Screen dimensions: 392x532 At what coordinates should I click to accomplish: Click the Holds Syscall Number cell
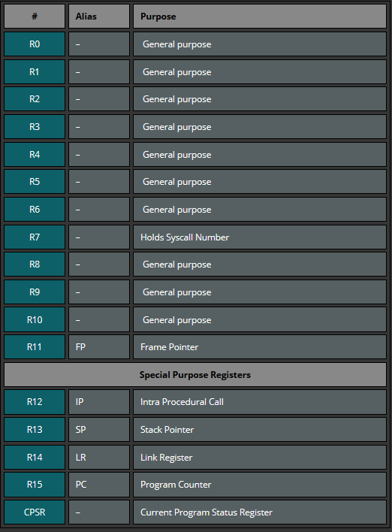(x=260, y=237)
